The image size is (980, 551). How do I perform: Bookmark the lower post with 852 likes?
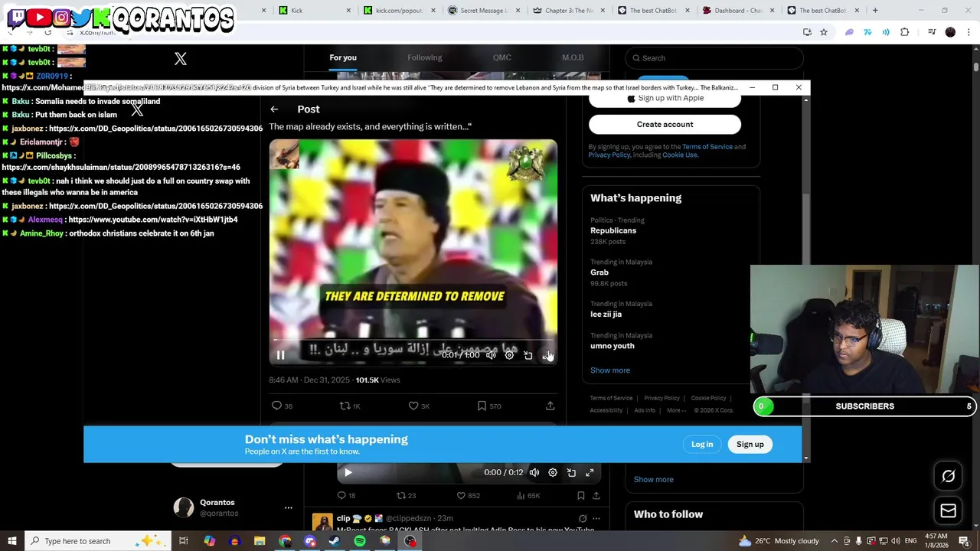pos(580,496)
